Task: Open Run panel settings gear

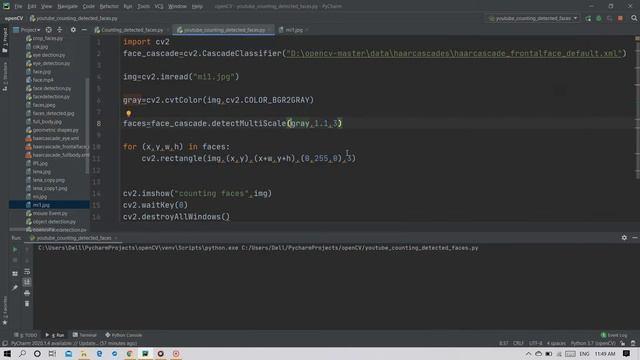Action: [624, 238]
